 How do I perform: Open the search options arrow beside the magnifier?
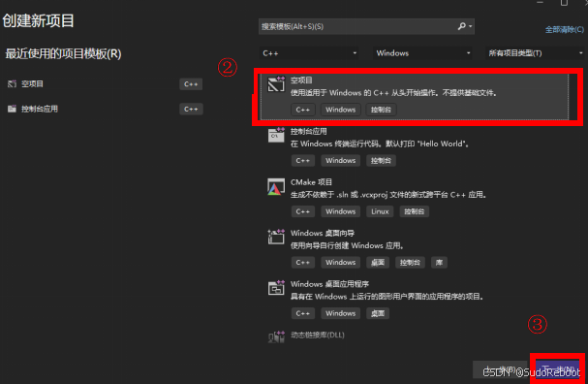(470, 26)
